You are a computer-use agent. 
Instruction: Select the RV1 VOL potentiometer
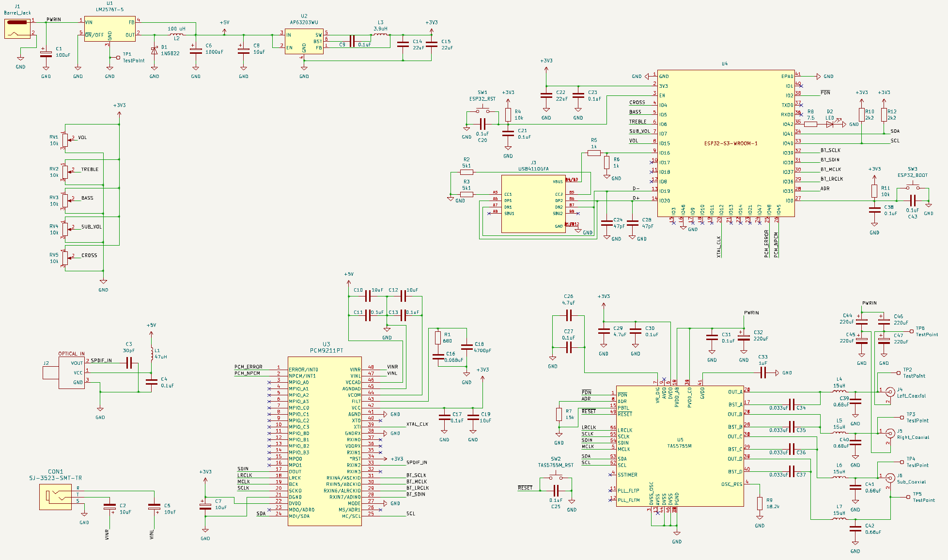(x=65, y=140)
